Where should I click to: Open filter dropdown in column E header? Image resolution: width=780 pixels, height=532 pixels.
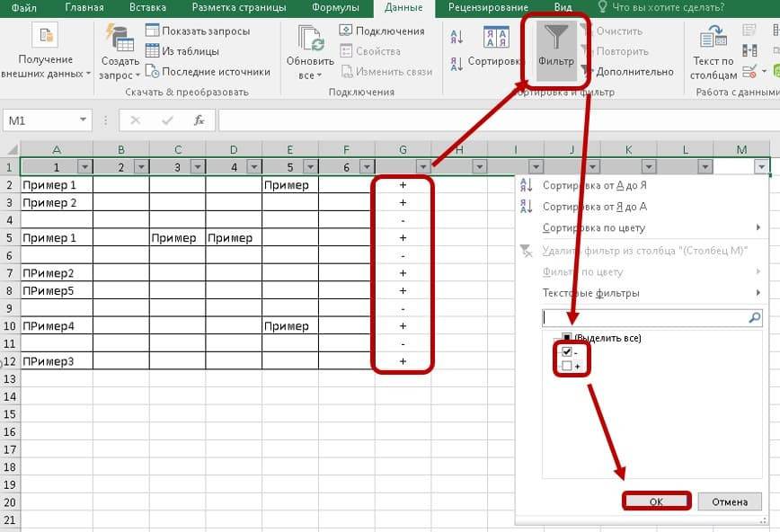tap(310, 167)
